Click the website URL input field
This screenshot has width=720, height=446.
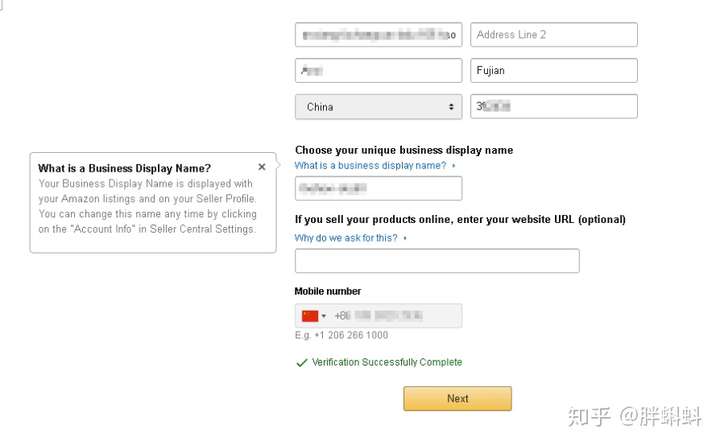pyautogui.click(x=437, y=261)
